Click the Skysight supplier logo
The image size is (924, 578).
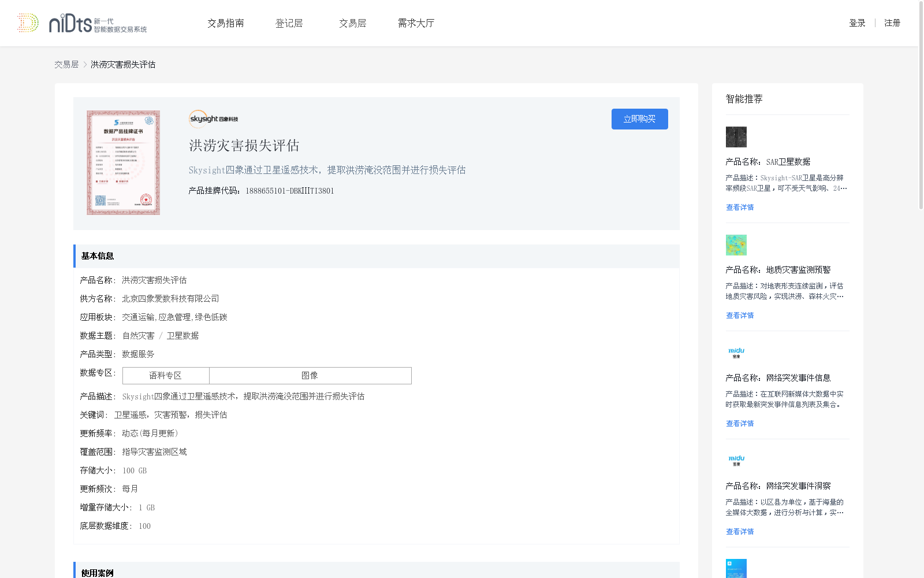click(x=214, y=118)
